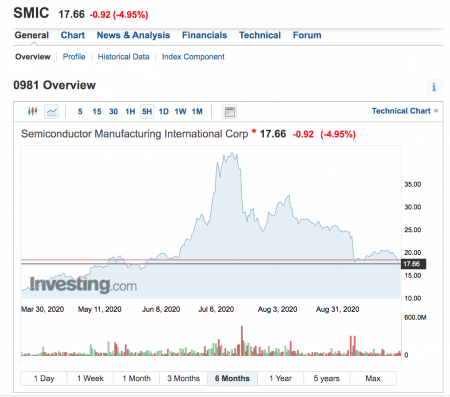Click Semiconductor Manufacturing International Corp chart title
This screenshot has height=397, width=450.
point(134,134)
